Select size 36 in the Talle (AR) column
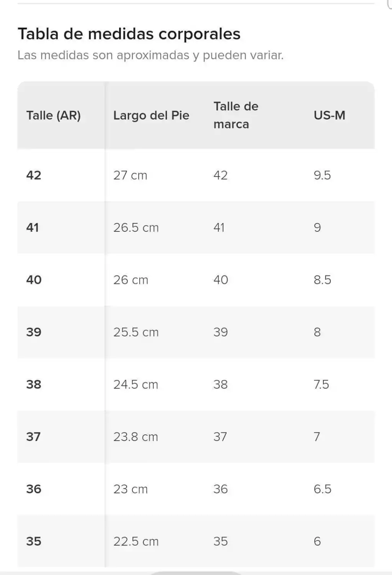The width and height of the screenshot is (392, 575). pyautogui.click(x=34, y=489)
